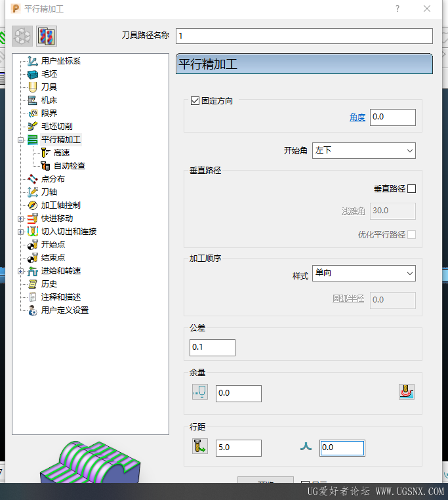Viewport: 448px width, 500px height.
Task: Select the 注释和描述 notes icon
Action: pos(33,297)
